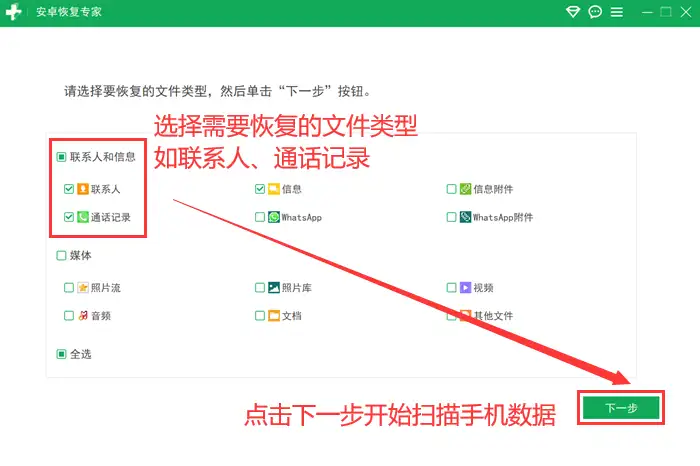This screenshot has height=466, width=700.
Task: Enable the WhatsApp附件 checkbox
Action: [x=451, y=217]
